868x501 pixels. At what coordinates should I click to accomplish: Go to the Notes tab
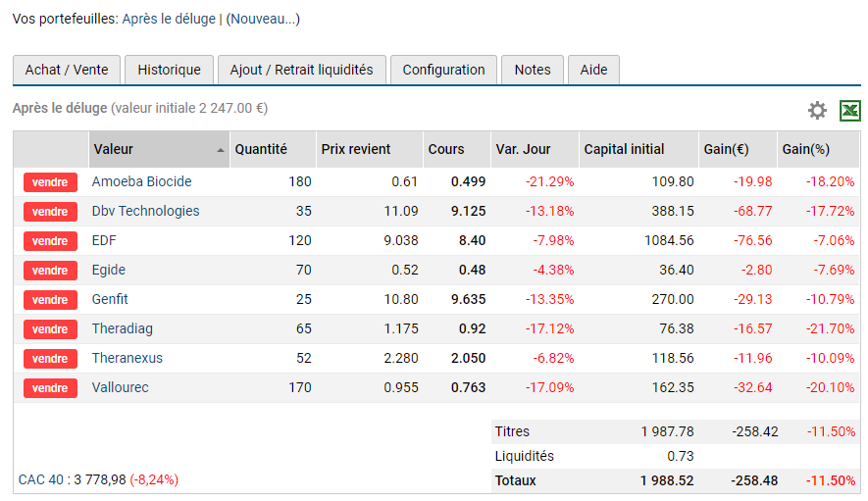coord(533,70)
